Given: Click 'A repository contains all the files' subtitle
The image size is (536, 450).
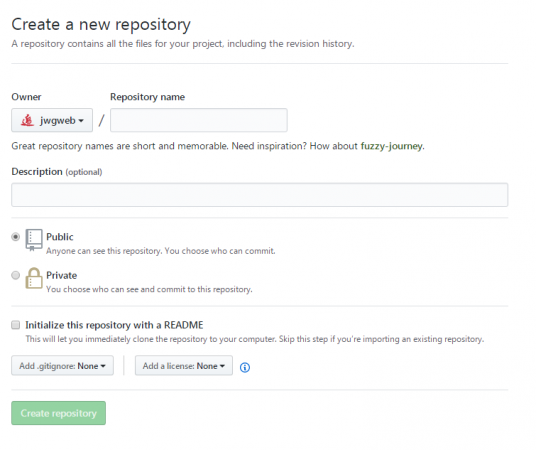Looking at the screenshot, I should (x=183, y=44).
